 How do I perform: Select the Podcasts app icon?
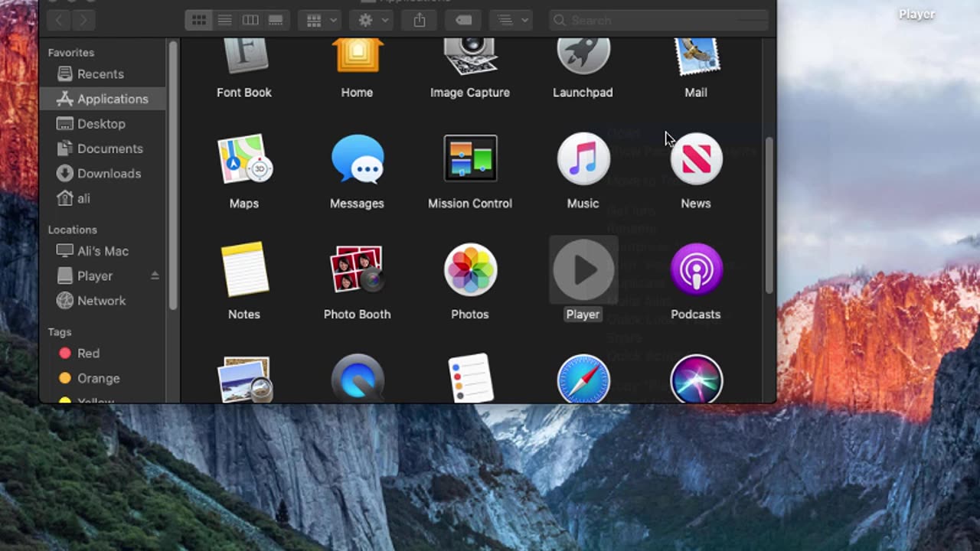click(696, 269)
